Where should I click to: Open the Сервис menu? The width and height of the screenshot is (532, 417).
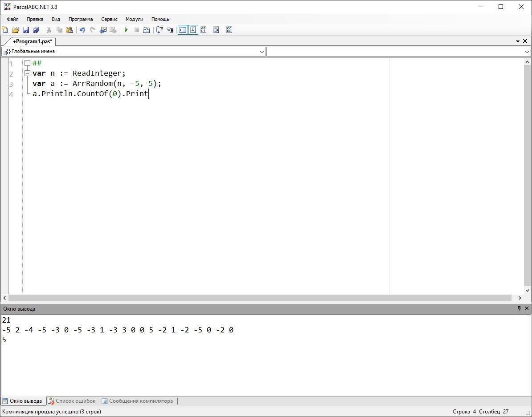pyautogui.click(x=109, y=19)
